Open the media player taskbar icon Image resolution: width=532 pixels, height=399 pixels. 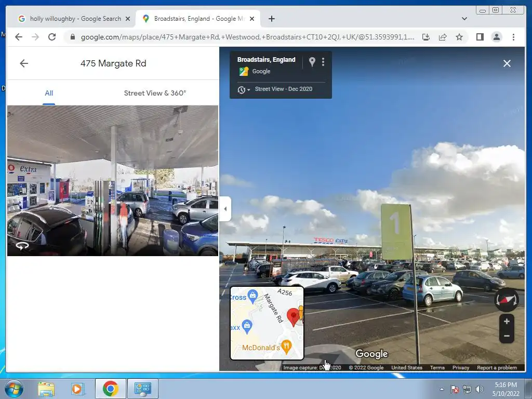pyautogui.click(x=78, y=389)
